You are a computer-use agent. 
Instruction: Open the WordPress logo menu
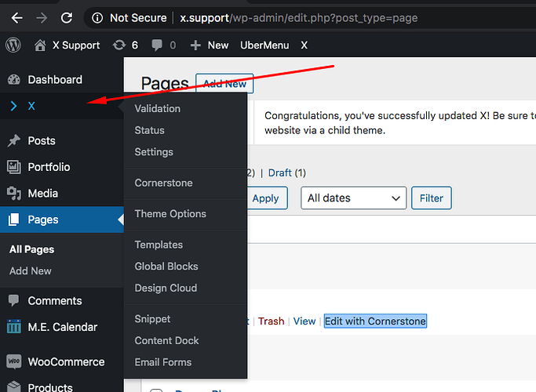(13, 45)
